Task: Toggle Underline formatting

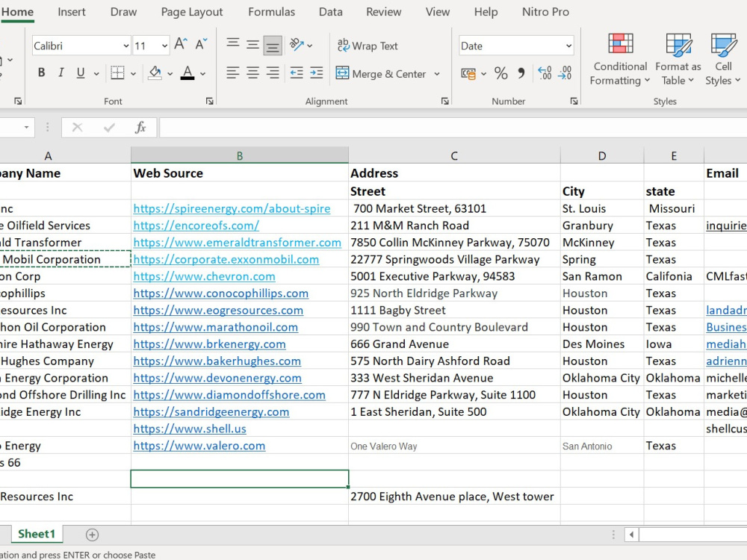Action: click(81, 73)
